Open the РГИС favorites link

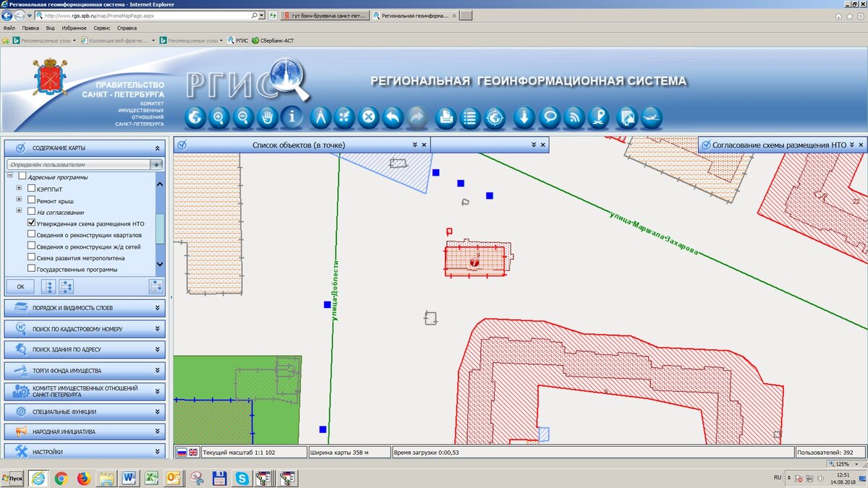(238, 40)
